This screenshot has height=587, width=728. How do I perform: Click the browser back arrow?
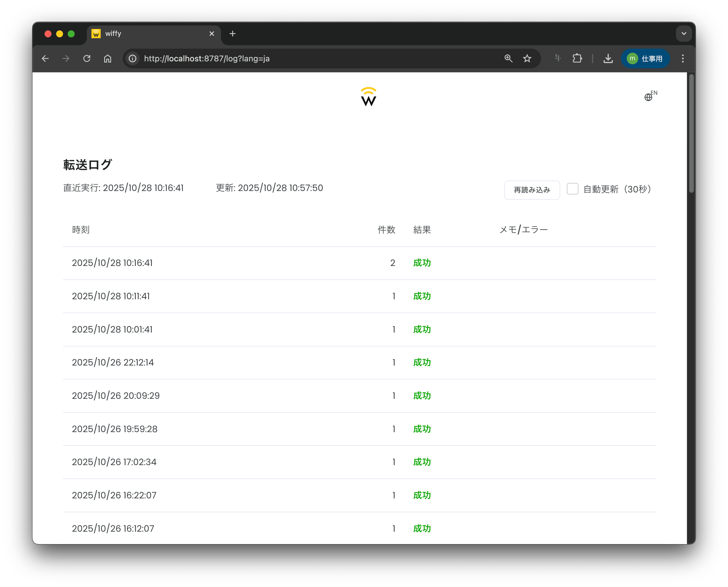coord(45,58)
